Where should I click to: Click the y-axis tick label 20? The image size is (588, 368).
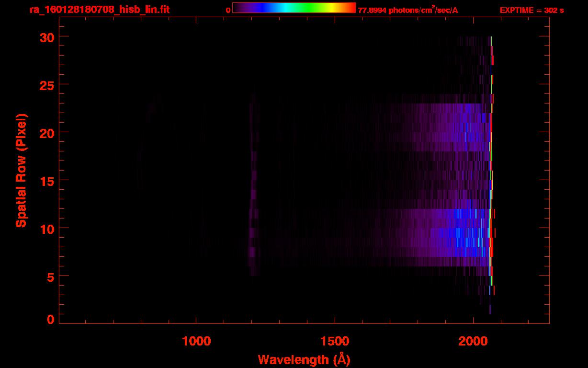click(x=46, y=133)
